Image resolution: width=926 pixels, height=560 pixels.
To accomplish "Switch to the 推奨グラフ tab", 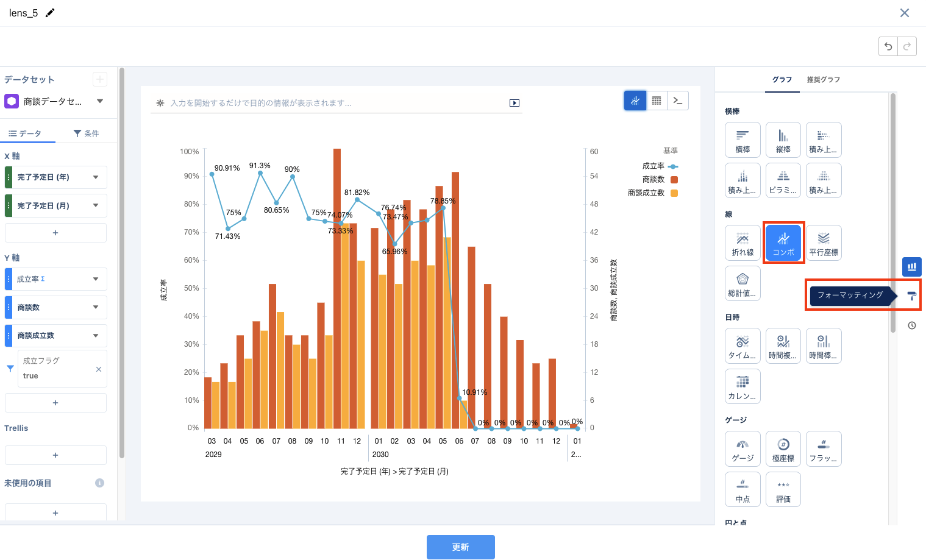I will (823, 80).
